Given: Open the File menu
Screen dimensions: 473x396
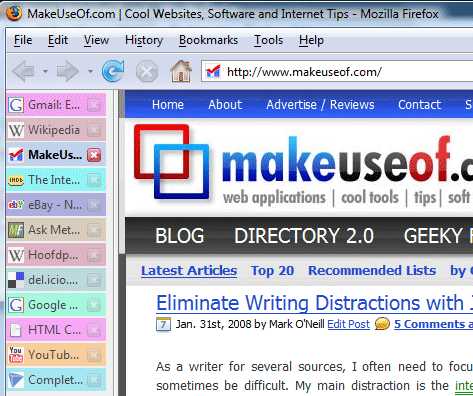Looking at the screenshot, I should (x=23, y=40).
